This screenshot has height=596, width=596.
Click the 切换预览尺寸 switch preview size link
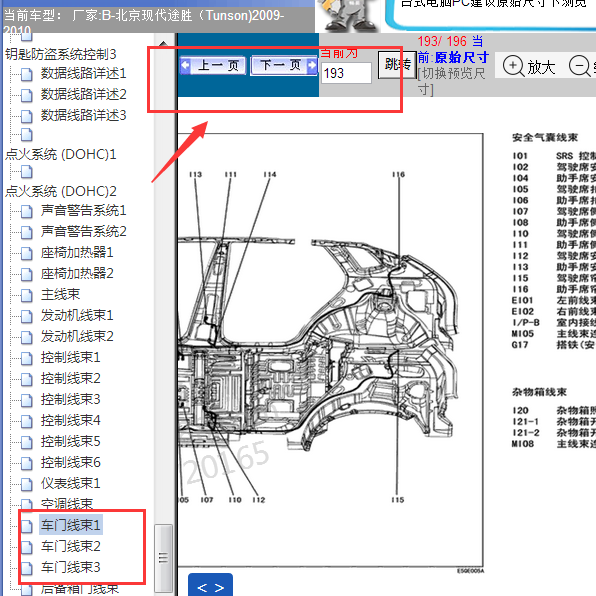[451, 81]
